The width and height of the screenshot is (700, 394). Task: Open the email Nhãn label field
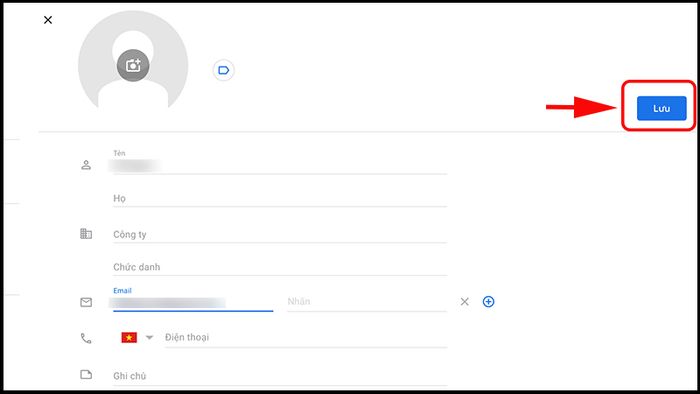(367, 302)
